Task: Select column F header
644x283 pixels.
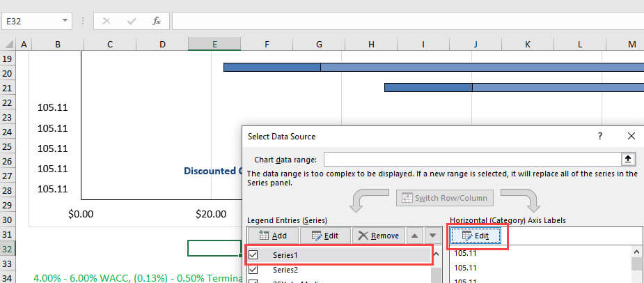Action: (267, 45)
